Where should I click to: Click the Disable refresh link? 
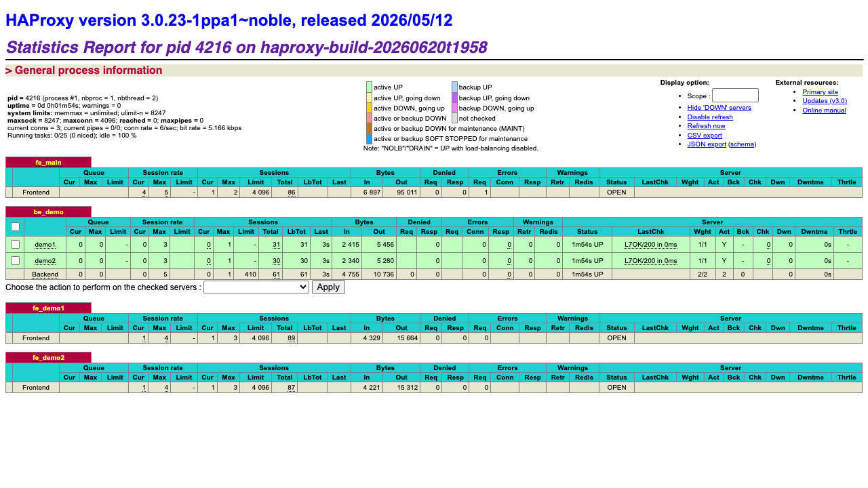click(x=710, y=117)
